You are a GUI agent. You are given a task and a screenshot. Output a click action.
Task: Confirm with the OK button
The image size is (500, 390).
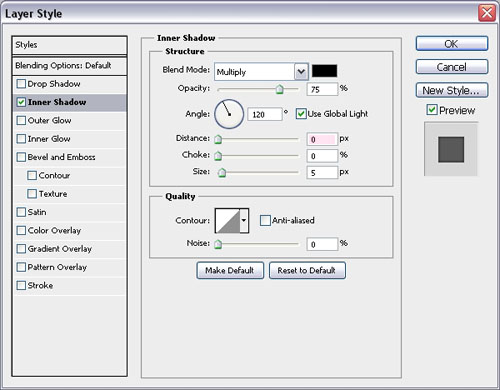click(452, 44)
